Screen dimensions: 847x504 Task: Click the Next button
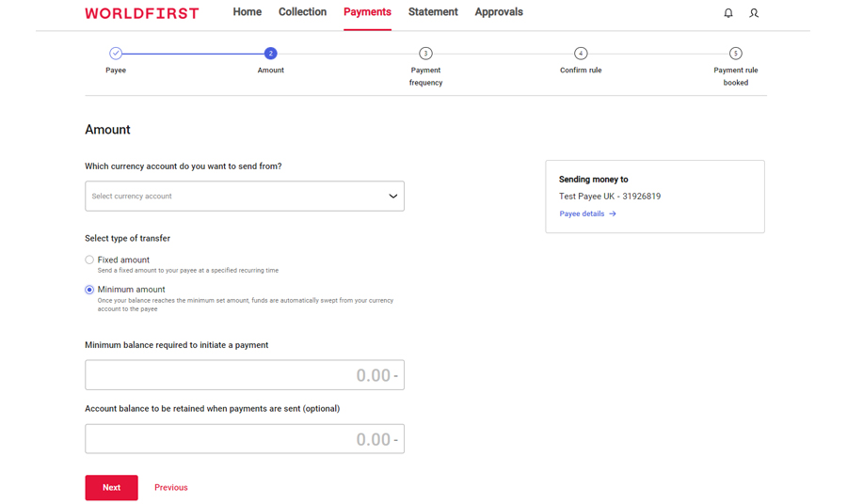coord(111,487)
